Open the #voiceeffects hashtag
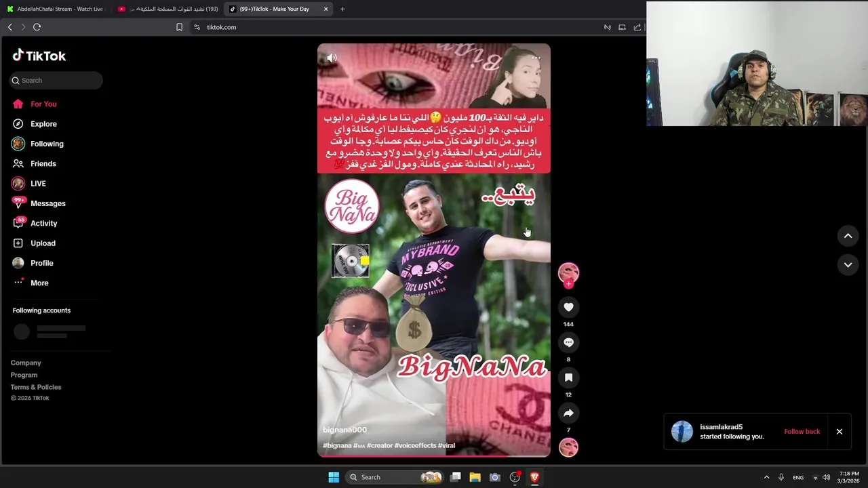The width and height of the screenshot is (868, 488). pyautogui.click(x=415, y=445)
